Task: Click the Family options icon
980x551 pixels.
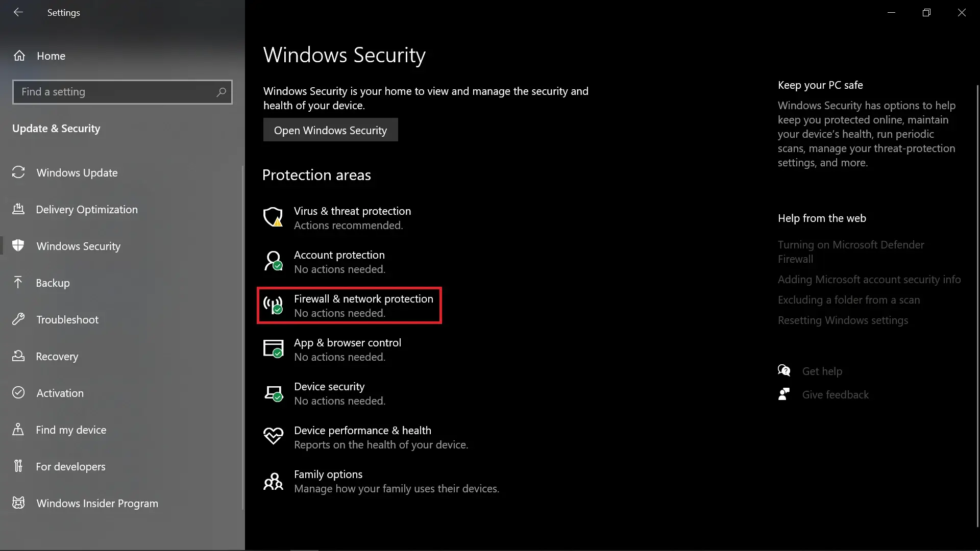Action: pyautogui.click(x=273, y=481)
